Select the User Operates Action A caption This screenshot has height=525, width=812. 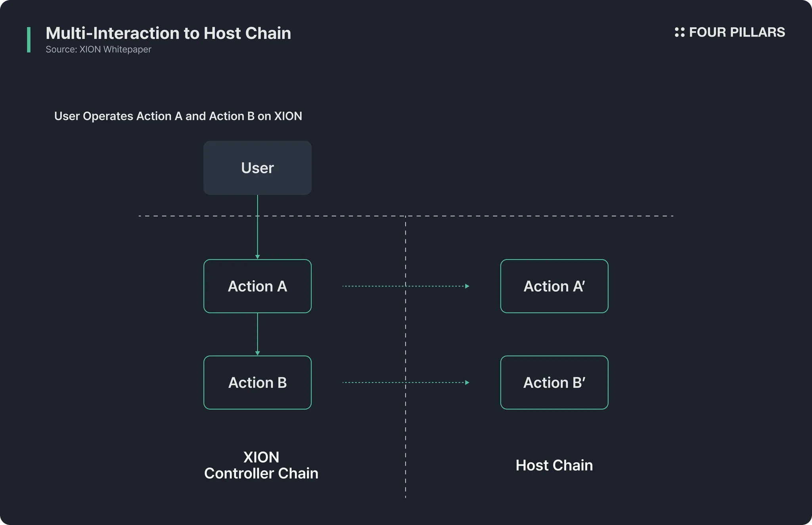178,116
